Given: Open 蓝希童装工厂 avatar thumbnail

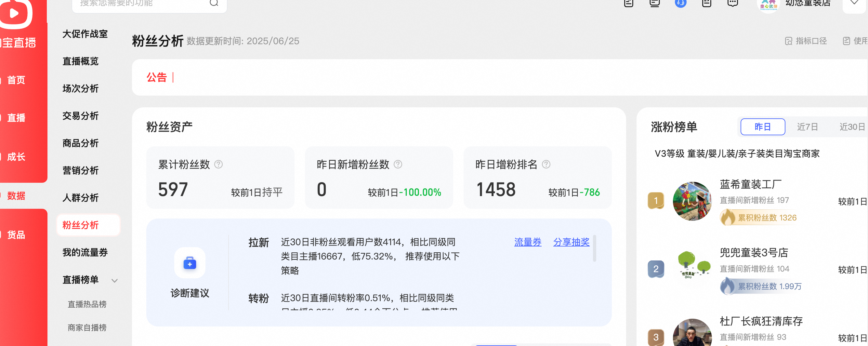Looking at the screenshot, I should point(692,201).
